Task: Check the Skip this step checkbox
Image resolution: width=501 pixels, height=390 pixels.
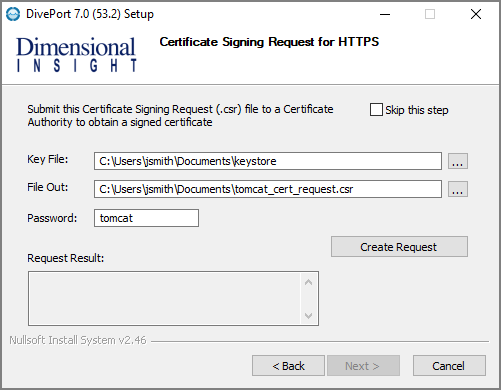Action: [376, 110]
